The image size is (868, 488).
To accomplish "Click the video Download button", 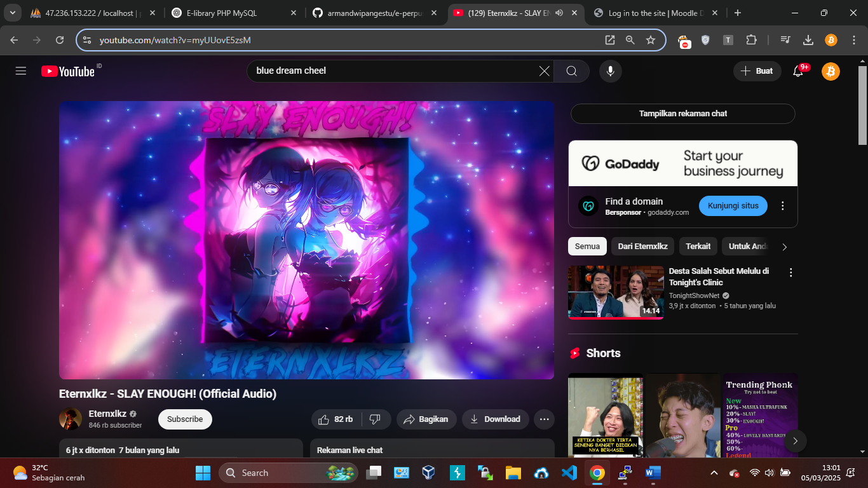I will pyautogui.click(x=495, y=419).
